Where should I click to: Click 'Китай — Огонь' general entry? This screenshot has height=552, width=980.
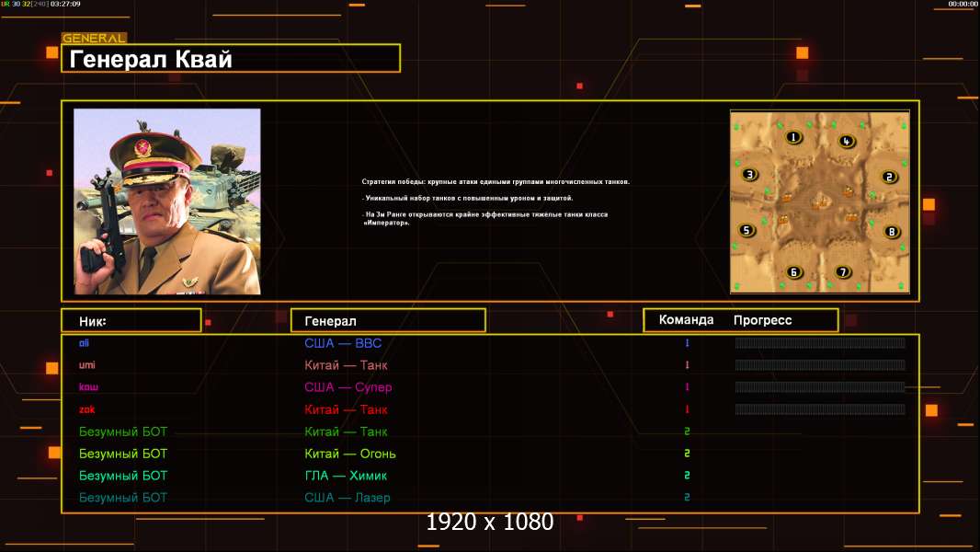[x=350, y=454]
